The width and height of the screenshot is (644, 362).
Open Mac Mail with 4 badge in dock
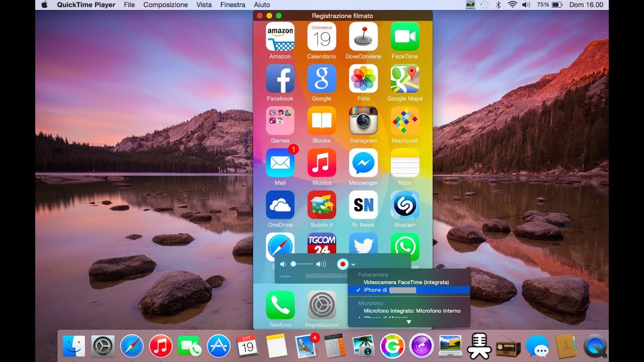[x=306, y=346]
